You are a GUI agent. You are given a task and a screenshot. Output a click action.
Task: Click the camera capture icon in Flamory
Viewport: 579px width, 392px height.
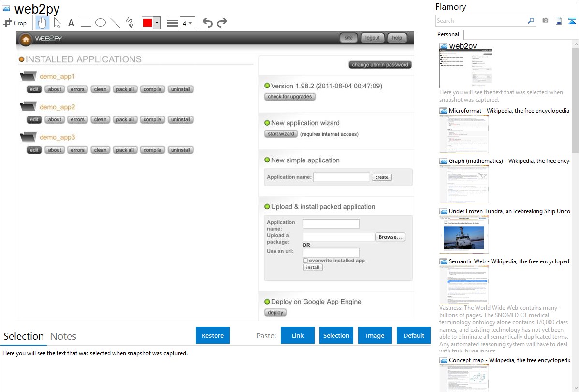(545, 21)
